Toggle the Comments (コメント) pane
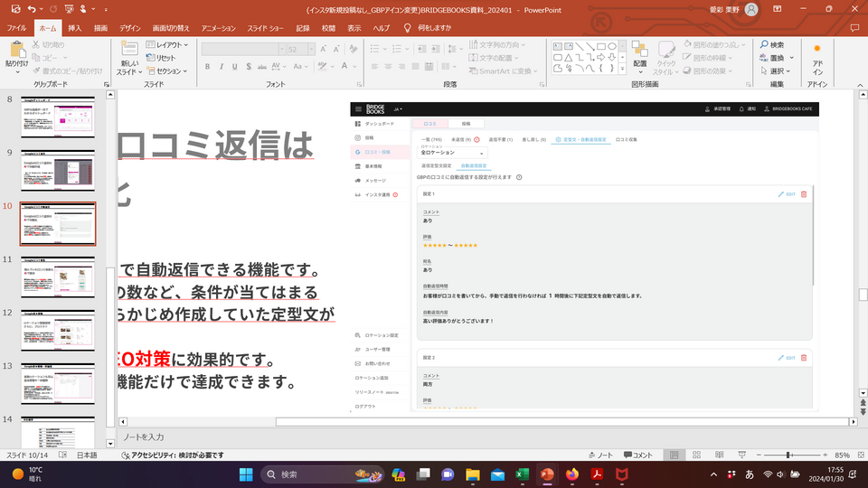This screenshot has width=868, height=488. click(638, 455)
